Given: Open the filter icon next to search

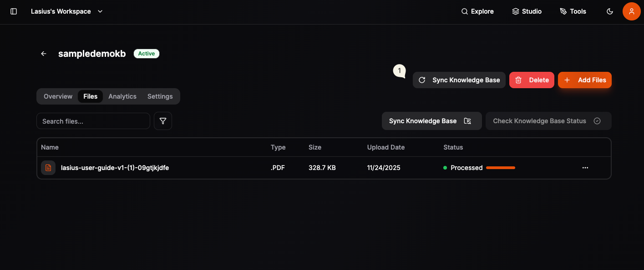Looking at the screenshot, I should point(162,121).
